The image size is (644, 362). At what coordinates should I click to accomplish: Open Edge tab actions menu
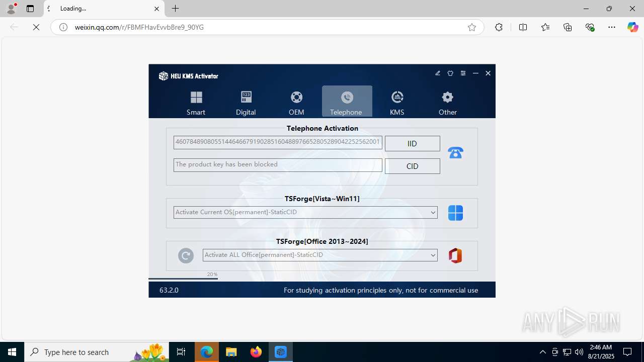tap(30, 9)
